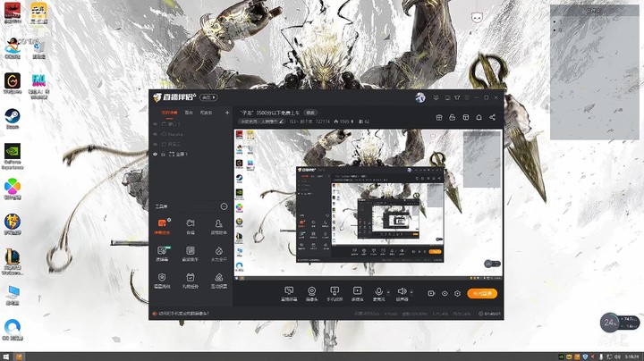
Task: Click the broadcast timer in status bar
Action: pos(489,314)
